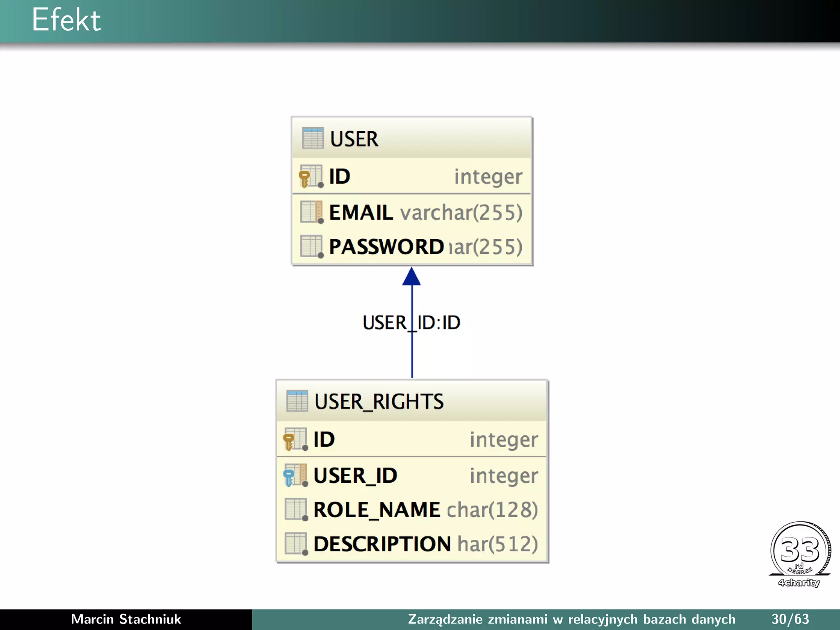Select the USER table title
The image size is (840, 630).
[354, 139]
